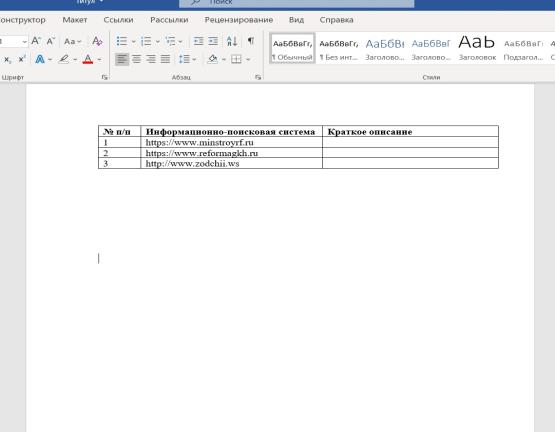Select the http://www.zodchii.ws cell

point(231,164)
